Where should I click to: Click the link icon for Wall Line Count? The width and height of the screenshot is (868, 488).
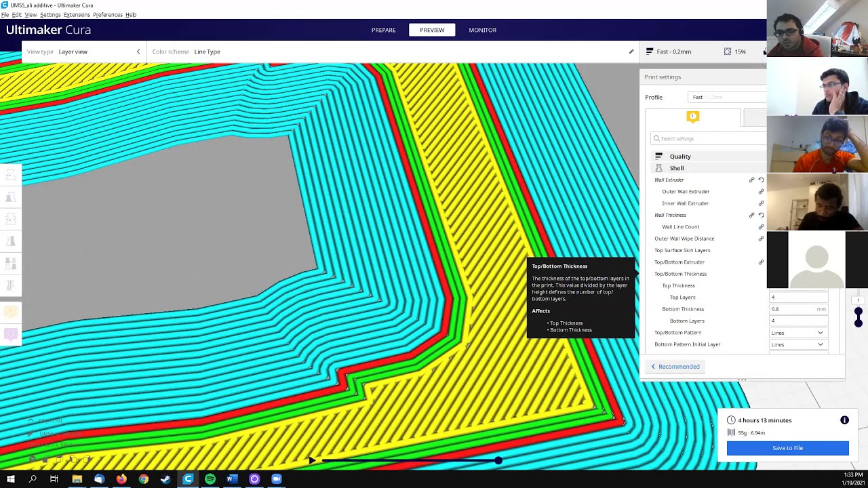tap(761, 226)
